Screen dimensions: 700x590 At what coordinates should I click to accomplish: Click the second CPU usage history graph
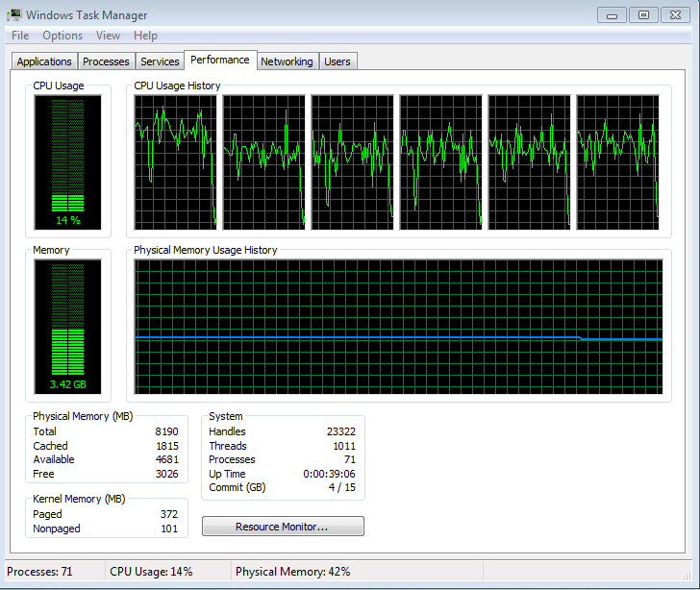(x=263, y=162)
